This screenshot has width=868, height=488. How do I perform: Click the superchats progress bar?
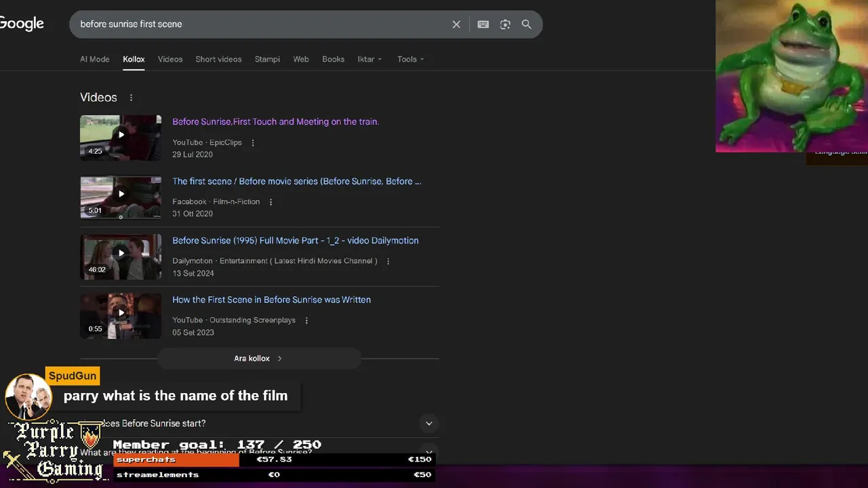tap(274, 460)
